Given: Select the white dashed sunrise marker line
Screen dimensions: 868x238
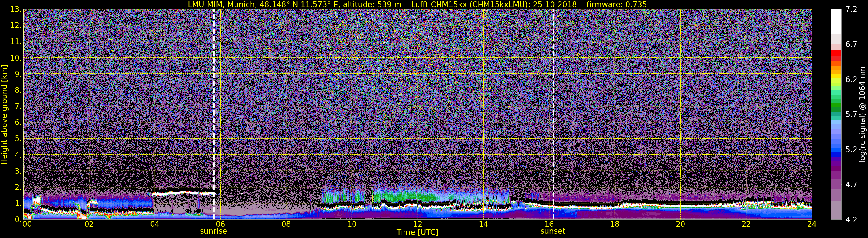Looking at the screenshot, I should (214, 114).
